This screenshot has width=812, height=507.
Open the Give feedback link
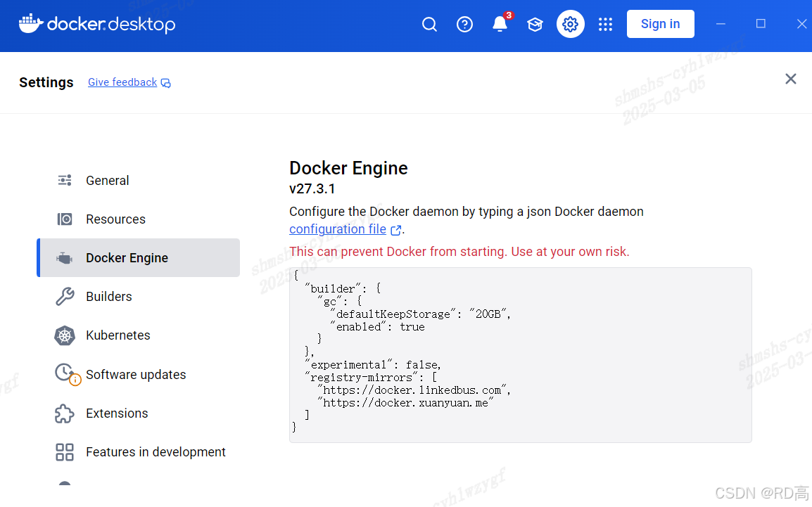point(122,82)
